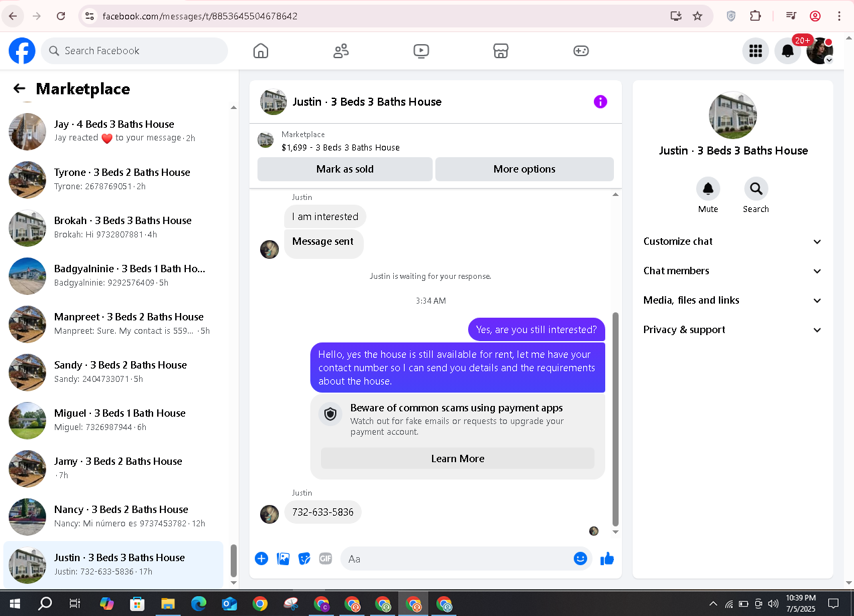Click Mark as sold button
This screenshot has height=616, width=854.
[x=345, y=169]
